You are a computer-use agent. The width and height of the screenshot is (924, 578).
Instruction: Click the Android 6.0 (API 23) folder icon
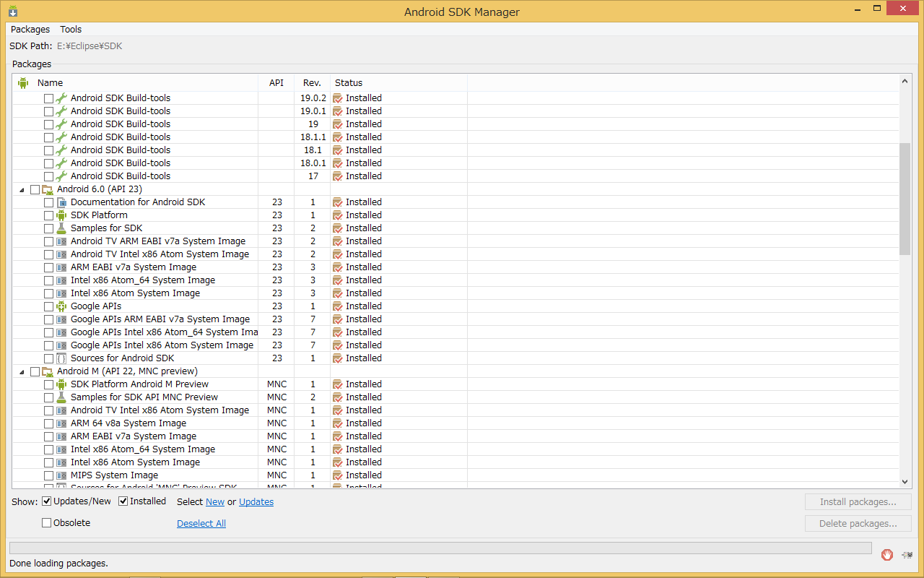[48, 189]
